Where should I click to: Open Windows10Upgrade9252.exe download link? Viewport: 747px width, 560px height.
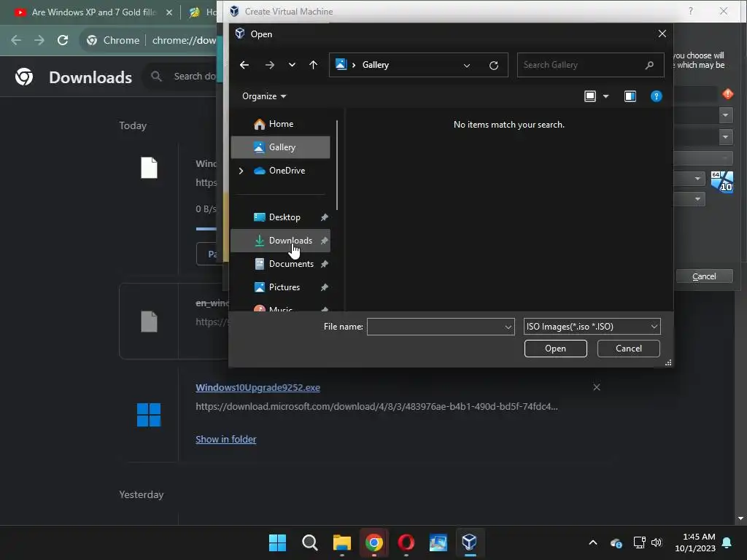tap(258, 388)
